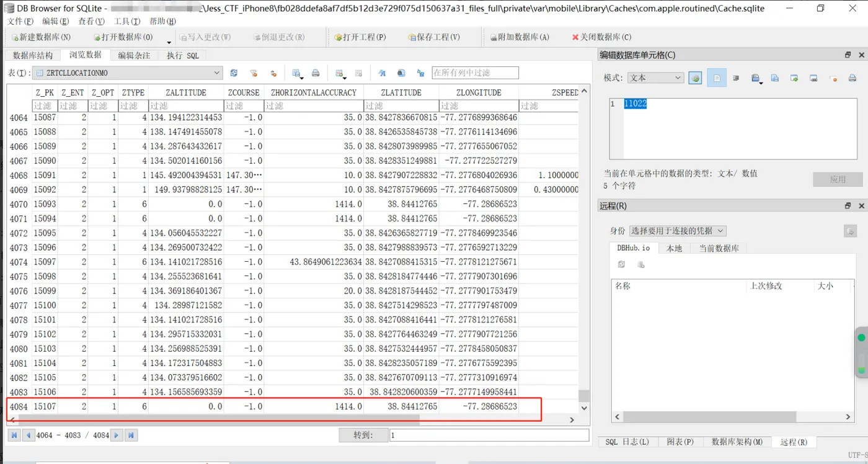Image resolution: width=868 pixels, height=464 pixels.
Task: Close the 远程(R) panel
Action: tap(861, 206)
